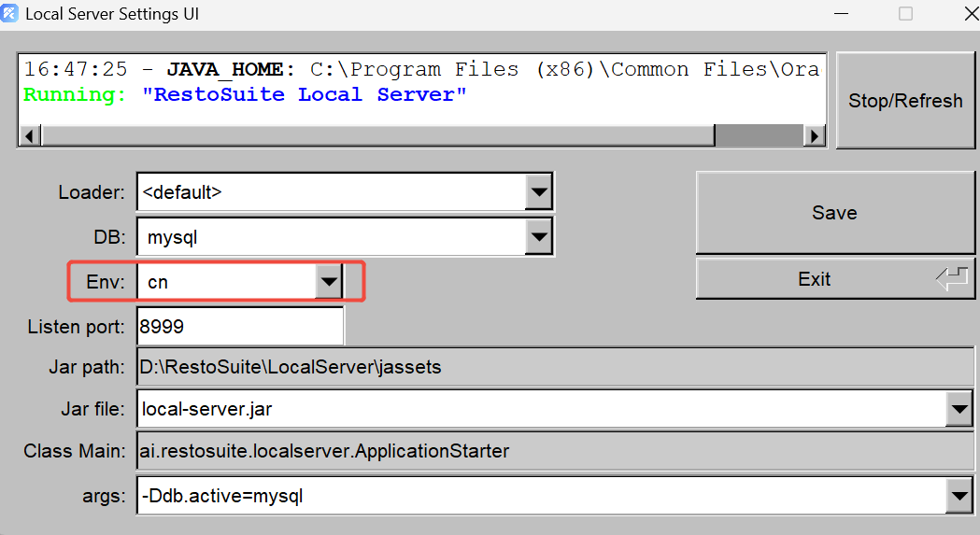
Task: Click the "local-server.jar" value text
Action: tap(206, 409)
